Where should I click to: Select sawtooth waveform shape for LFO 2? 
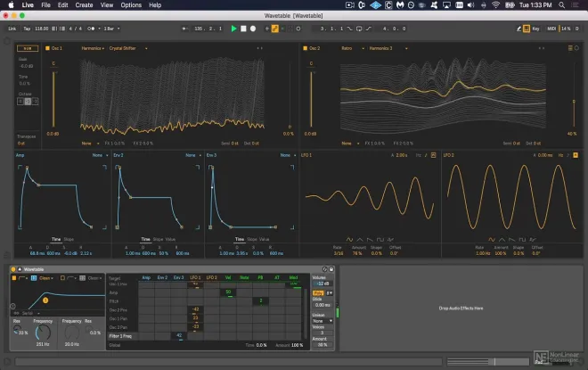coord(512,240)
